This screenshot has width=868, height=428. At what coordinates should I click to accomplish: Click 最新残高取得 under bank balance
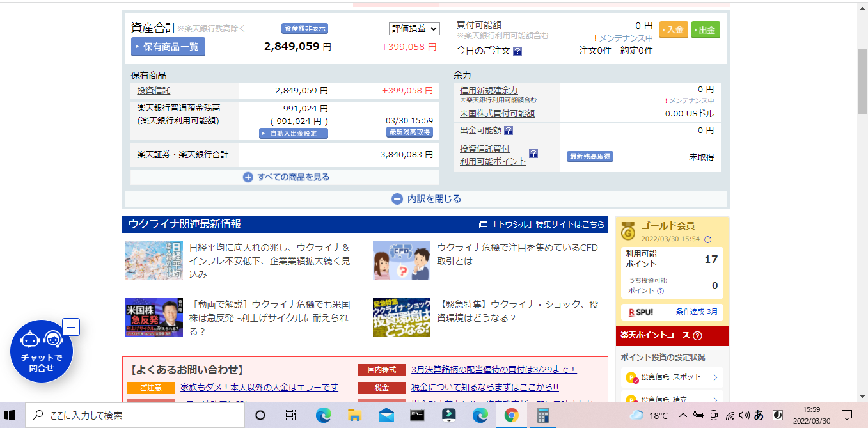(409, 132)
